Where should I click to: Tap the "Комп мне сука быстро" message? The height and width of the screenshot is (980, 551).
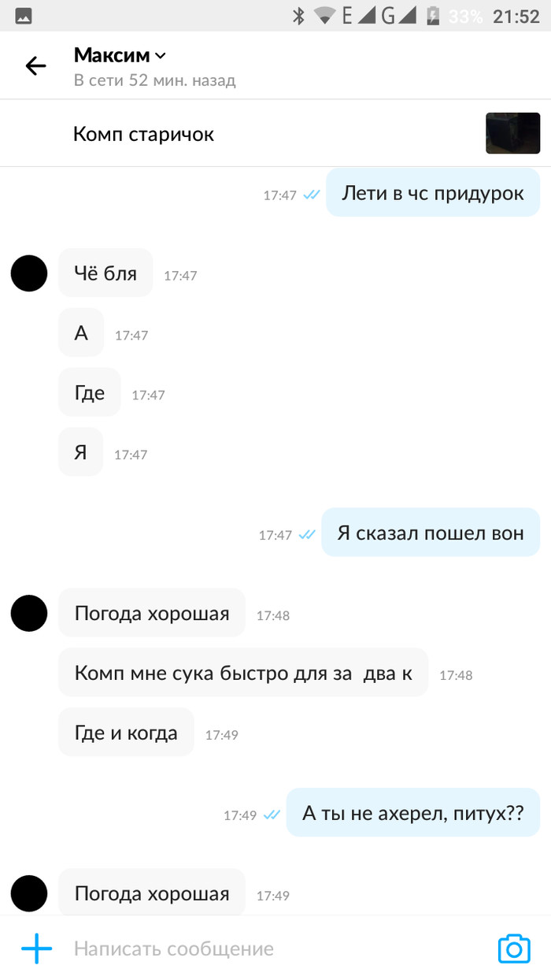(x=243, y=673)
